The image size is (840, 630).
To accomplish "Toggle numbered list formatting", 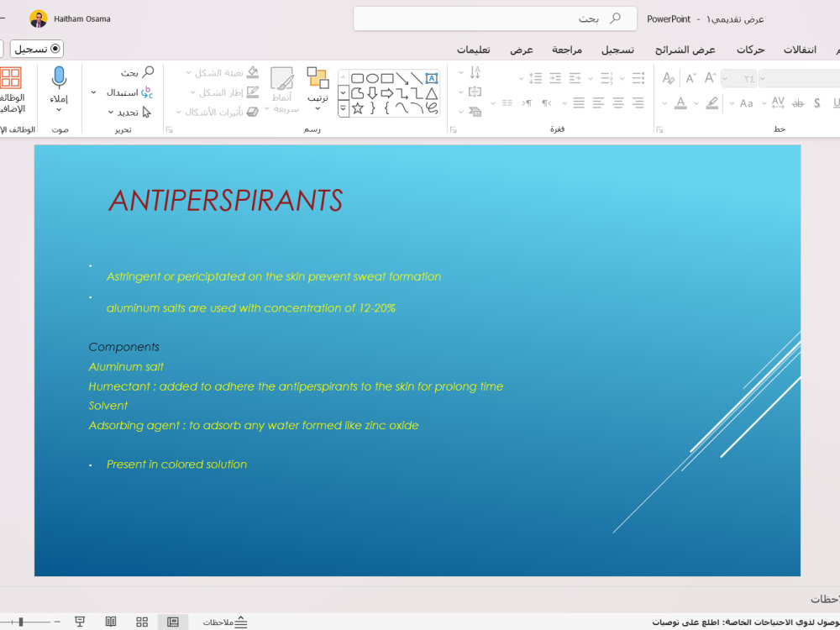I will (x=606, y=78).
